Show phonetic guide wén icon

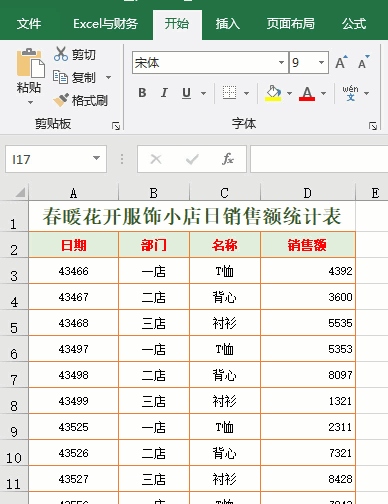click(350, 93)
